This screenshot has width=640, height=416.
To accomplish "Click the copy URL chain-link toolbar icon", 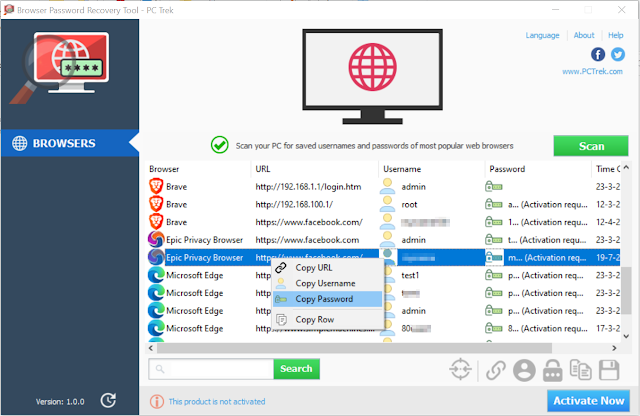I will point(496,370).
